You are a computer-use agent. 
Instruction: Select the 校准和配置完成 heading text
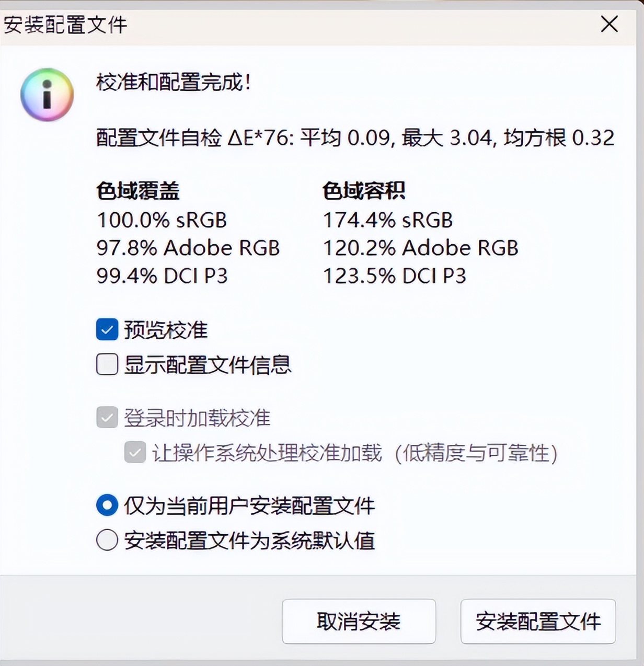(x=172, y=82)
